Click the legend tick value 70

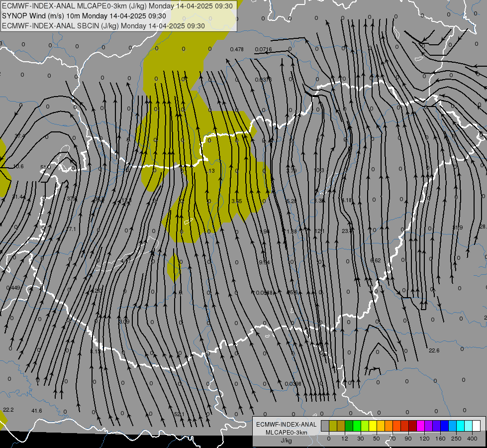tap(392, 439)
